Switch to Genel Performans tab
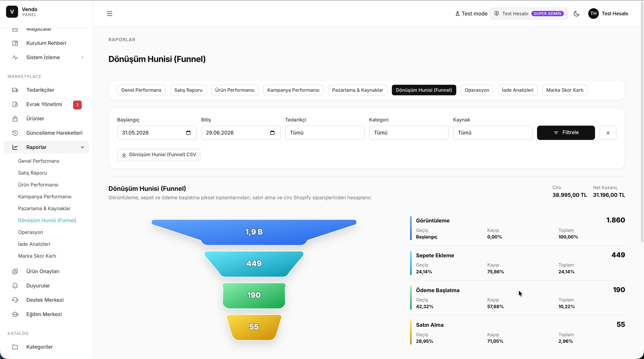Viewport: 644px width, 359px height. [141, 90]
